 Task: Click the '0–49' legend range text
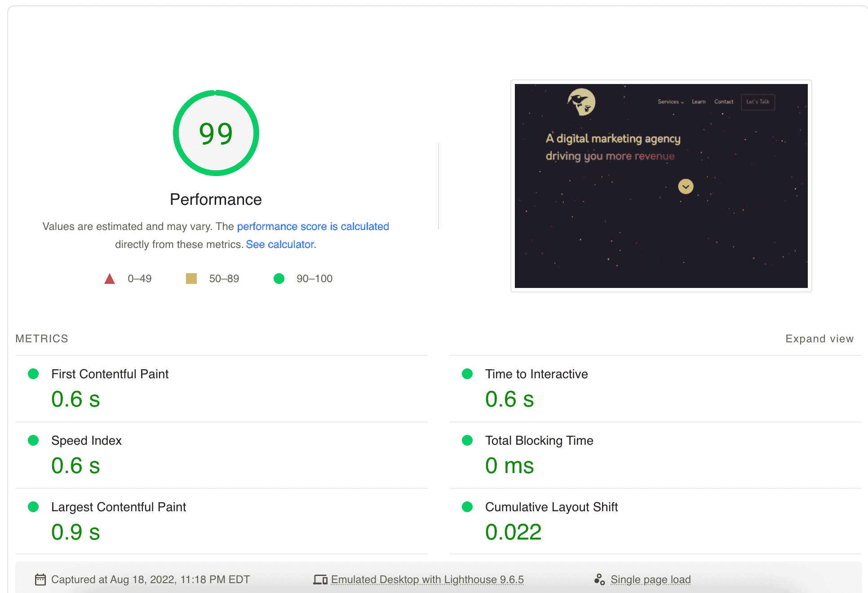click(140, 279)
